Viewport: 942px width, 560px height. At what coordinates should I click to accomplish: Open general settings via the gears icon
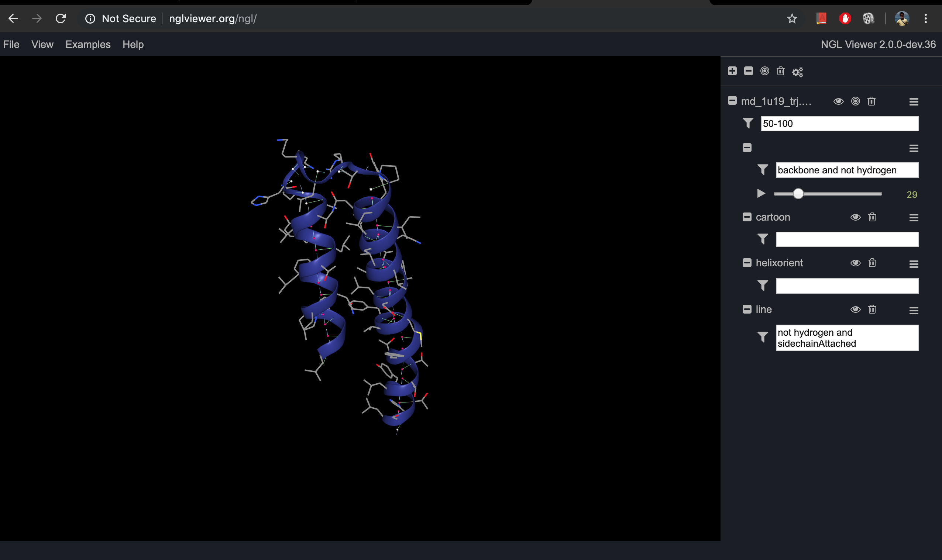pos(797,71)
